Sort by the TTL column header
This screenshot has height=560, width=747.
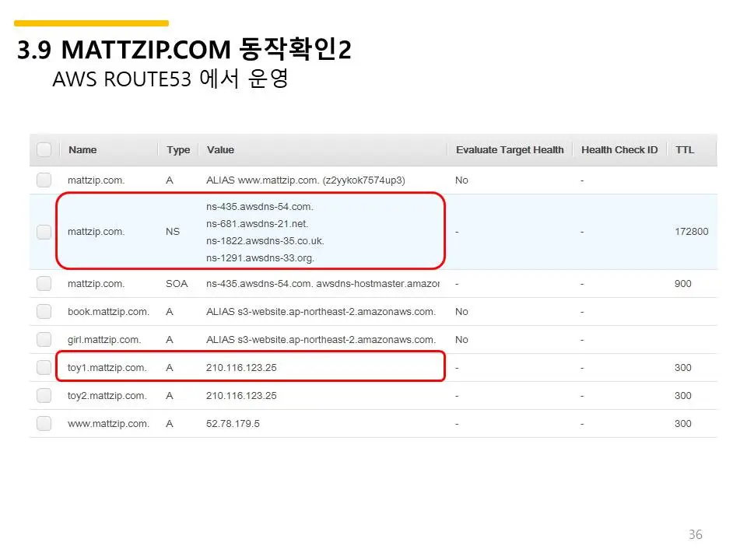point(685,149)
